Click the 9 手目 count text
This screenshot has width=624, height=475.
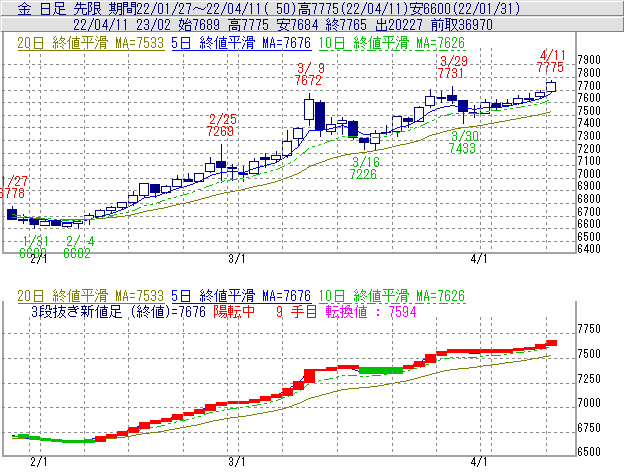[x=296, y=311]
